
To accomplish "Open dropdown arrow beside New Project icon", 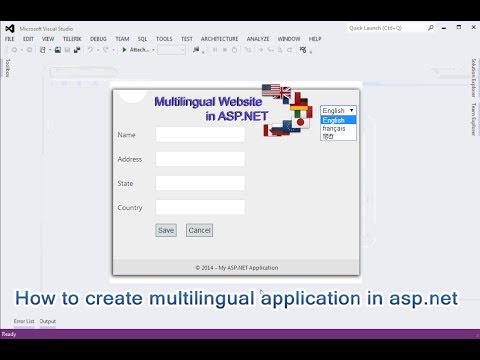I will click(50, 50).
